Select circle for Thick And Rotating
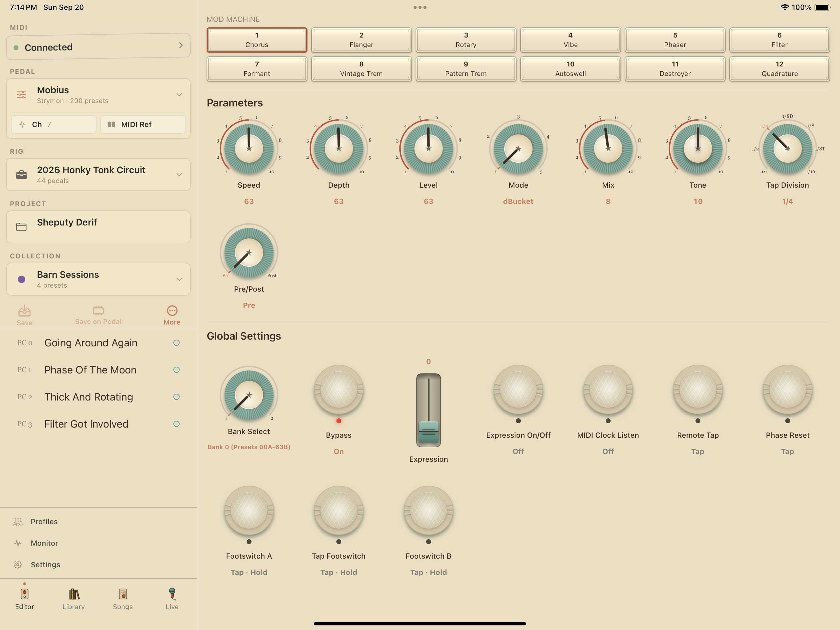Viewport: 840px width, 630px height. pyautogui.click(x=176, y=397)
